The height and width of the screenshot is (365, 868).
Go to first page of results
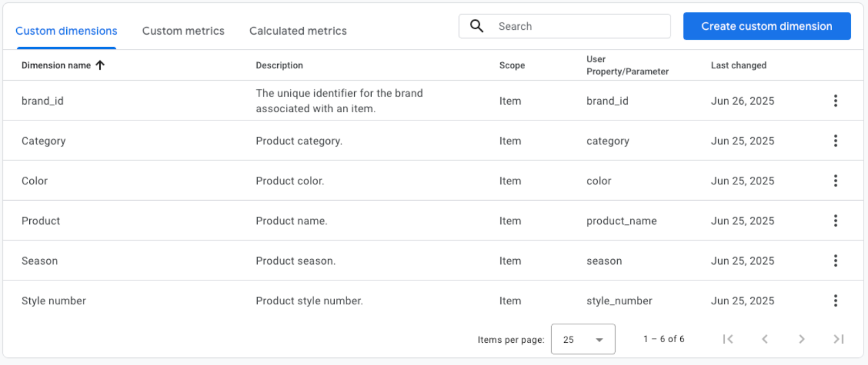[x=728, y=339]
